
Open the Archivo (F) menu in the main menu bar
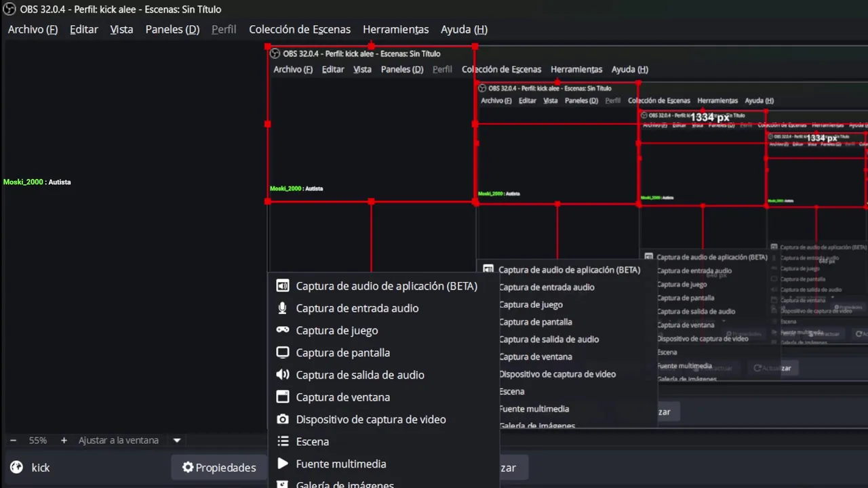point(33,30)
